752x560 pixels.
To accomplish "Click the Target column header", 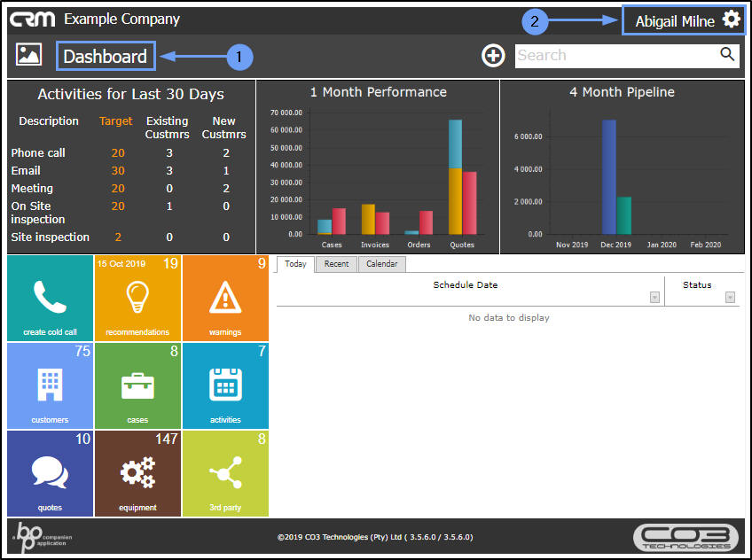I will pos(115,121).
